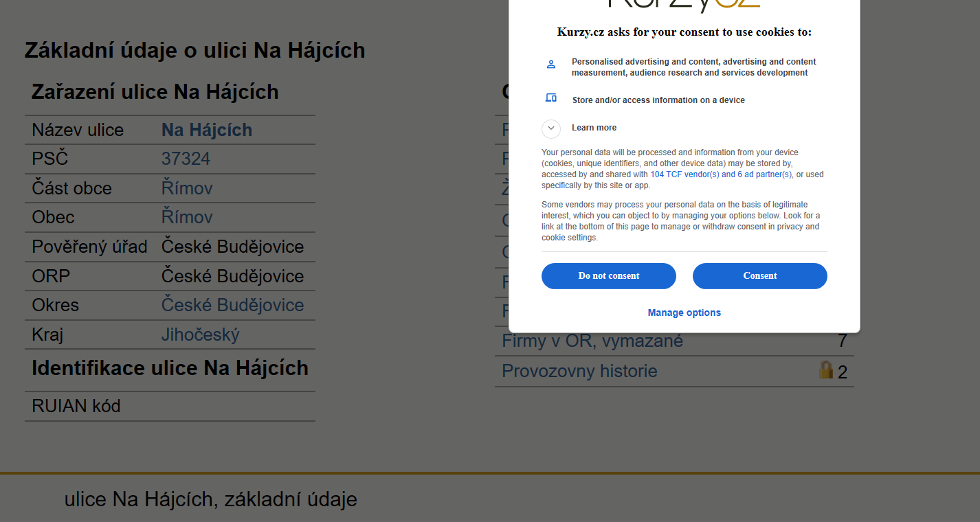980x522 pixels.
Task: Open Firmy v OR, vymazané link
Action: [592, 341]
